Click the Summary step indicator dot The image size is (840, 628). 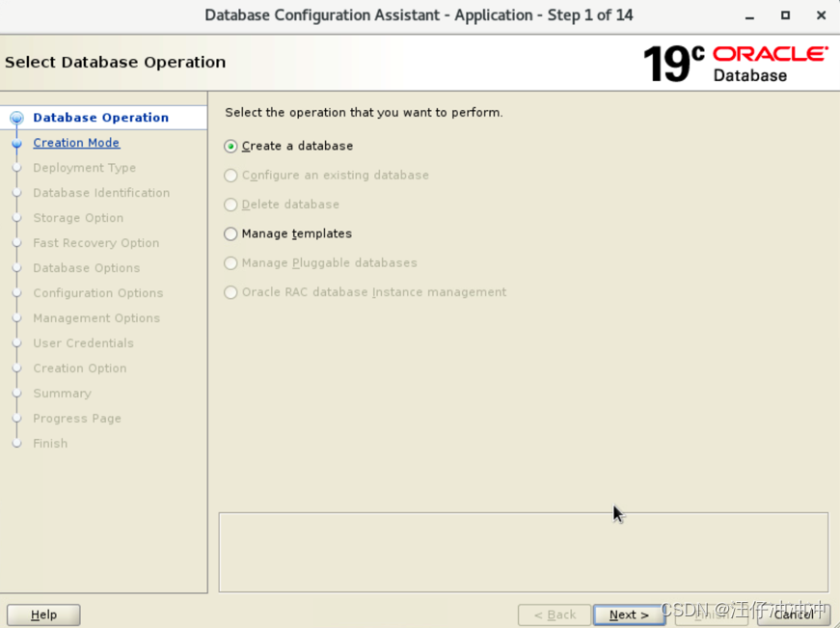17,393
